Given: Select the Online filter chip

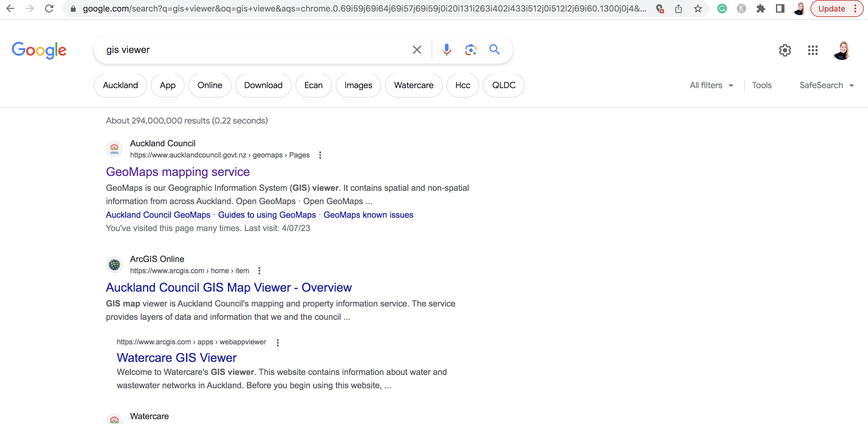Looking at the screenshot, I should pos(210,85).
